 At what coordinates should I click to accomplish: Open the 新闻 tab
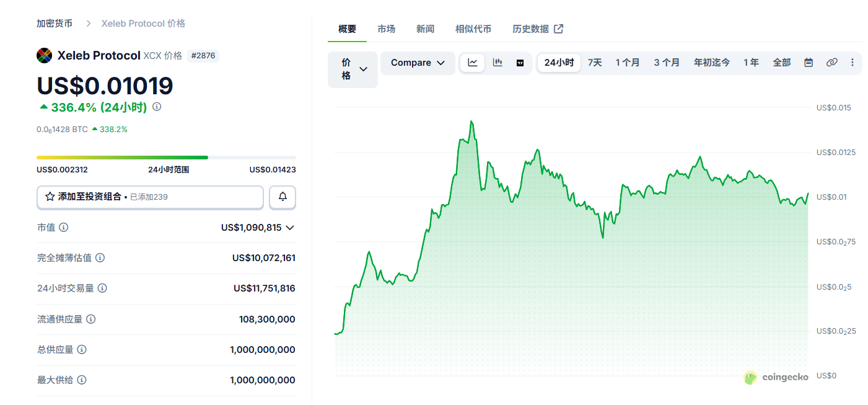point(425,29)
